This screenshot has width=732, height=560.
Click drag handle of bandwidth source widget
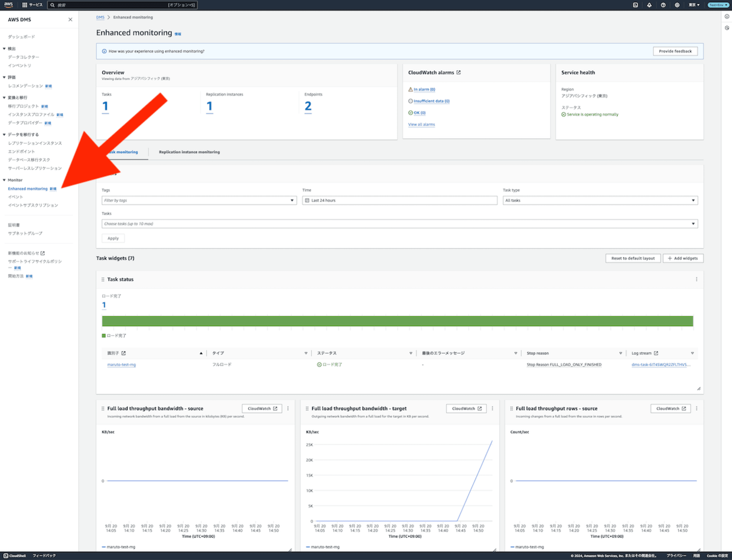click(x=103, y=408)
